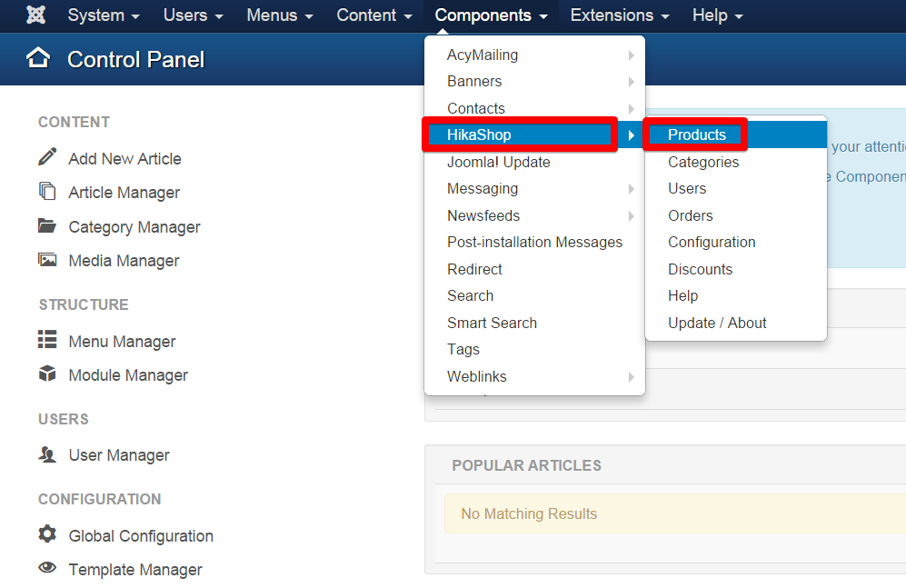This screenshot has height=588, width=906.
Task: Open the Media Manager link
Action: pos(124,261)
